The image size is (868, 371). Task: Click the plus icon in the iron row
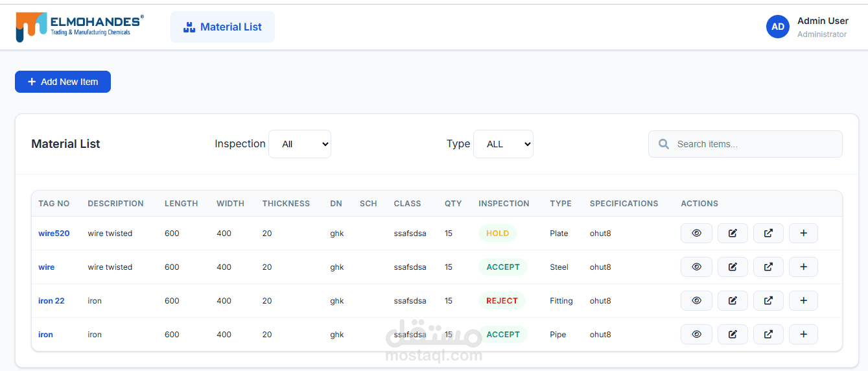coord(803,334)
